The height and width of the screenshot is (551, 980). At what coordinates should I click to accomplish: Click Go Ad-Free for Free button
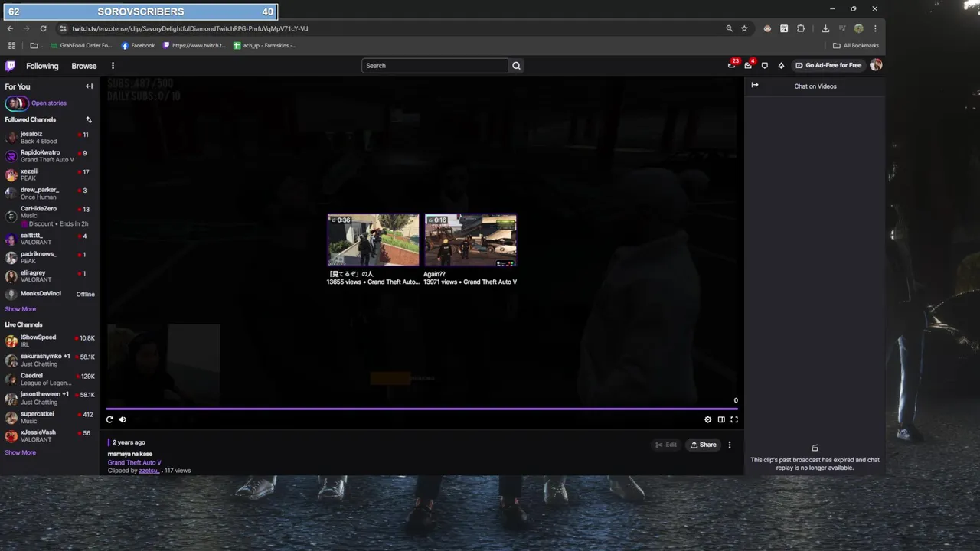pos(828,65)
